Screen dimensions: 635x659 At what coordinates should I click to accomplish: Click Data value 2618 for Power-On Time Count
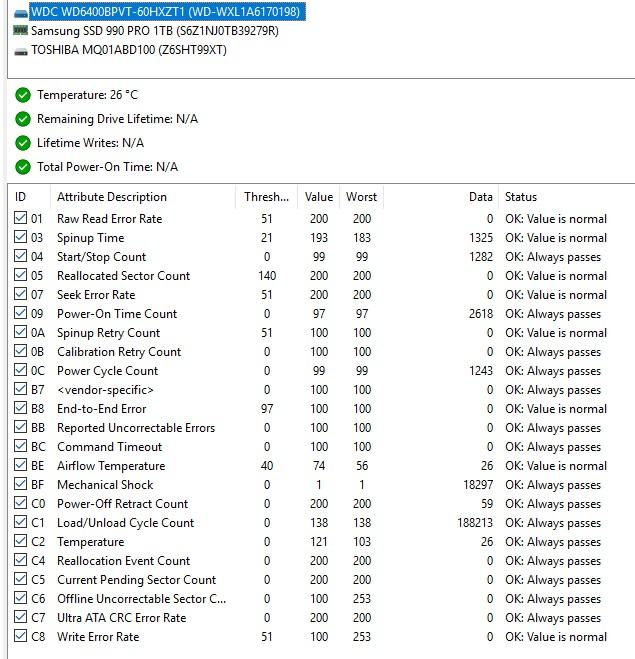tap(481, 314)
